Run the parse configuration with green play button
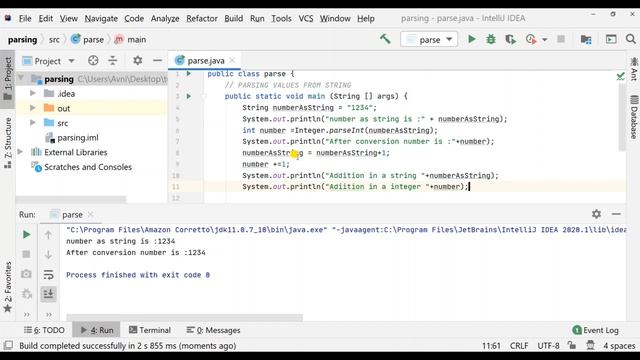 (x=471, y=39)
